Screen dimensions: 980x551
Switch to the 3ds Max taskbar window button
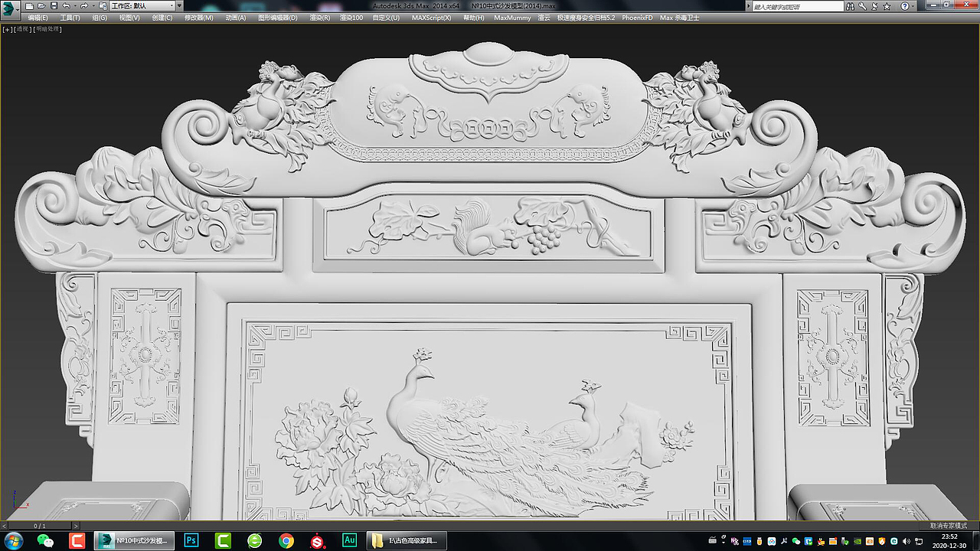coord(134,541)
